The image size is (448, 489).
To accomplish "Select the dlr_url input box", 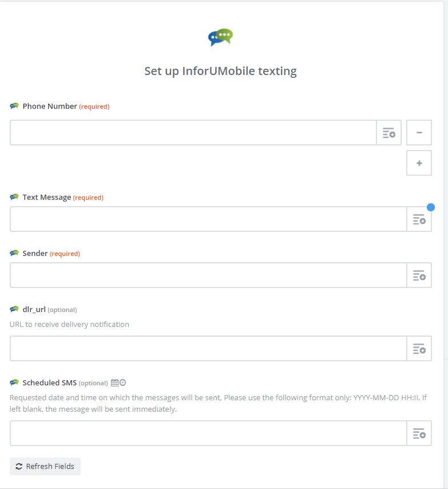I will tap(208, 349).
